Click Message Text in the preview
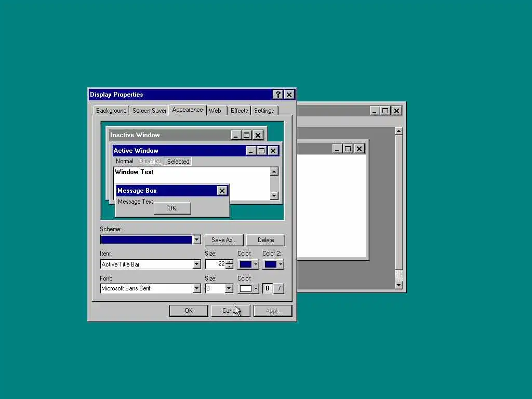Screen dimensions: 532x399 [x=136, y=202]
